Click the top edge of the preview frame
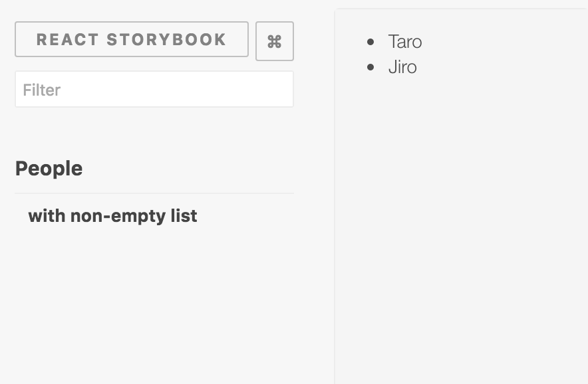The height and width of the screenshot is (384, 588). [x=461, y=9]
